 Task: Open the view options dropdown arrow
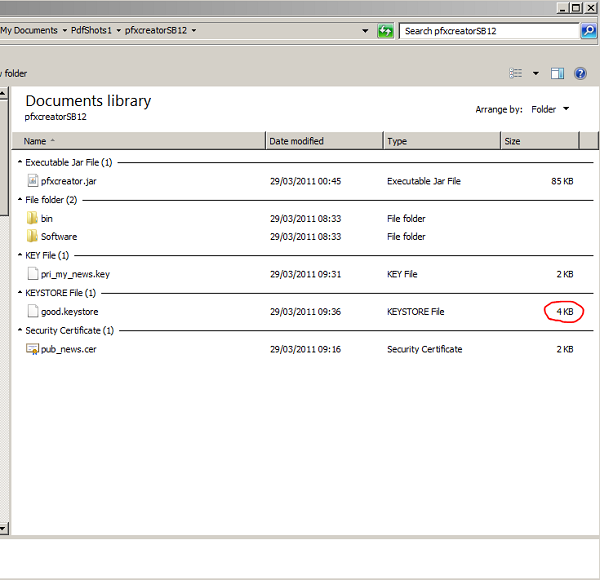coord(536,73)
